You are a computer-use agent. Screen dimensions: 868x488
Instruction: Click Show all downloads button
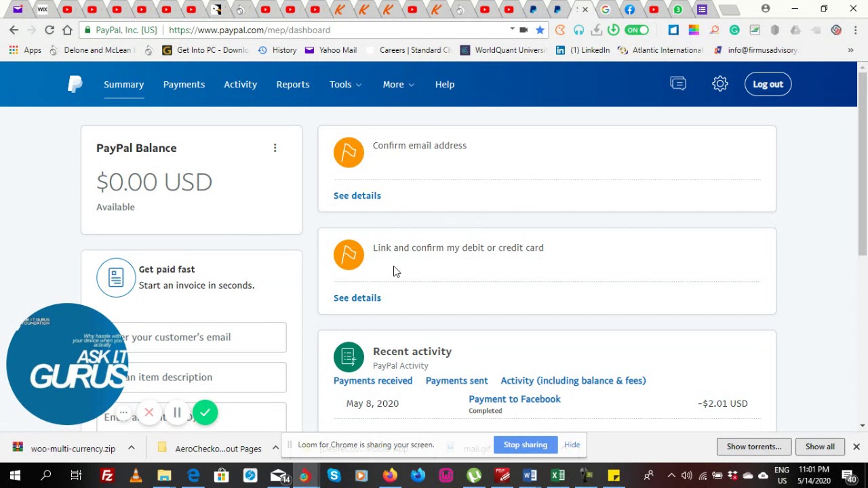click(820, 447)
